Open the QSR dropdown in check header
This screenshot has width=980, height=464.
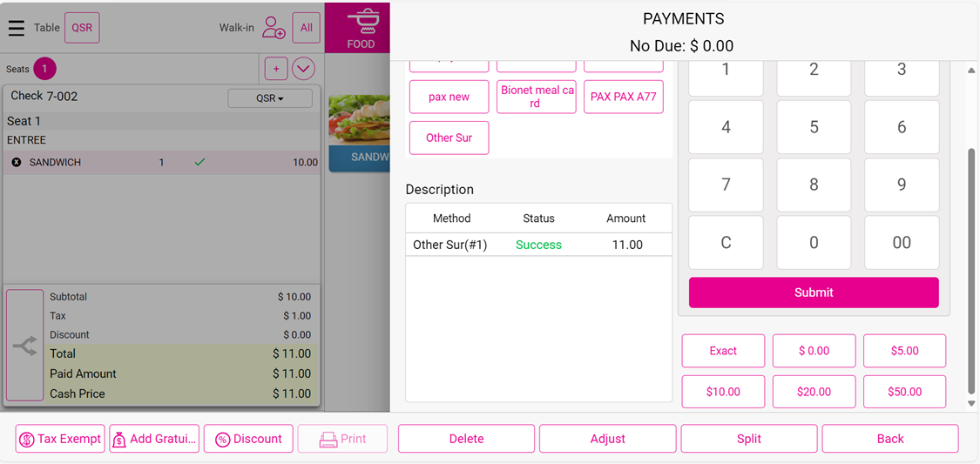click(270, 98)
